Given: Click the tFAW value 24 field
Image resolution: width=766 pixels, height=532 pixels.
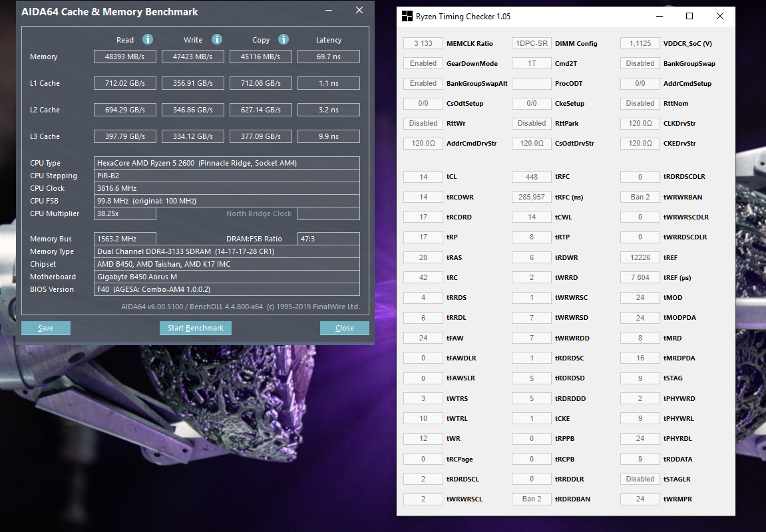Looking at the screenshot, I should pos(423,338).
